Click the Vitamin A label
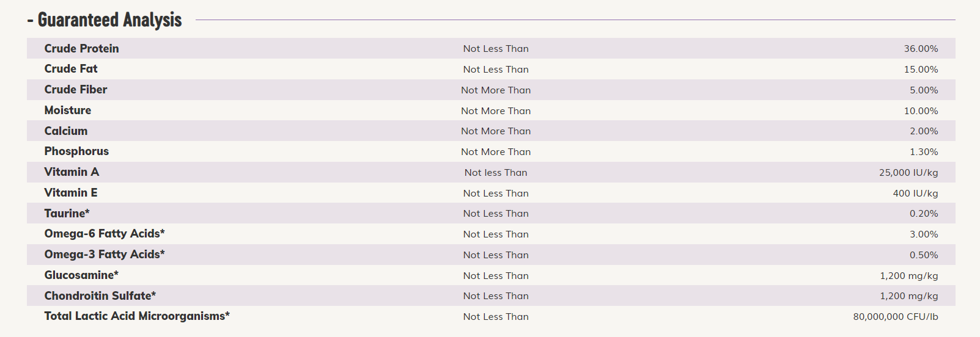This screenshot has width=980, height=337. click(72, 172)
